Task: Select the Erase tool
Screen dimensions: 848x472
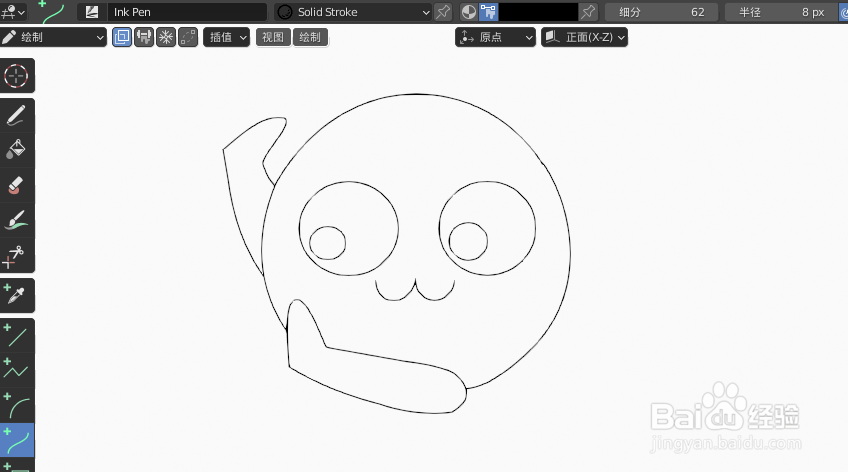Action: click(16, 185)
